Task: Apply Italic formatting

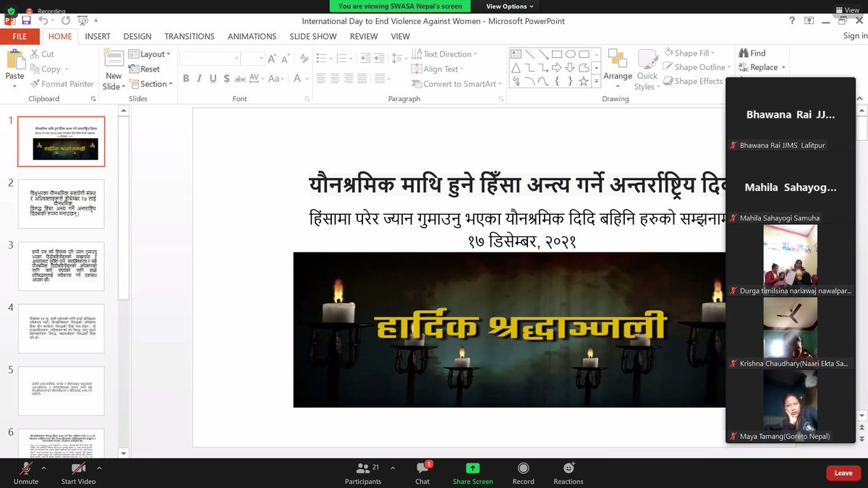Action: (x=200, y=78)
